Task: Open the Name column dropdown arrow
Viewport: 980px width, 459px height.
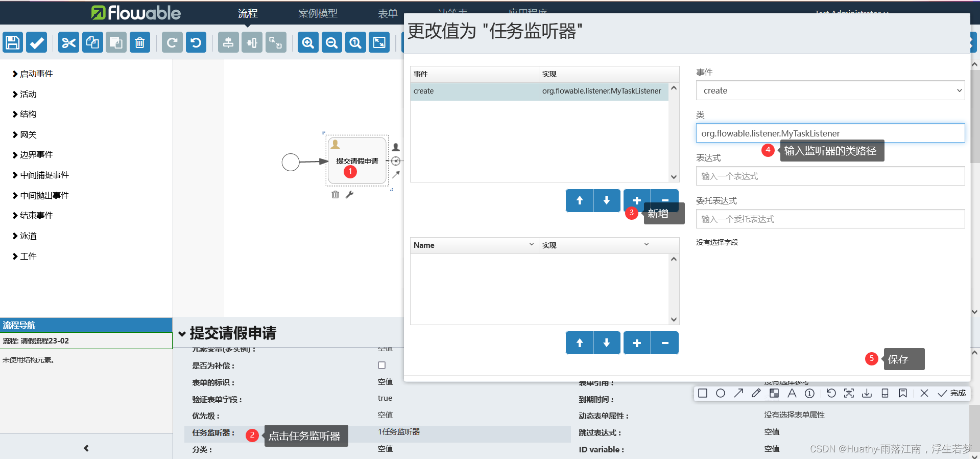Action: click(532, 244)
